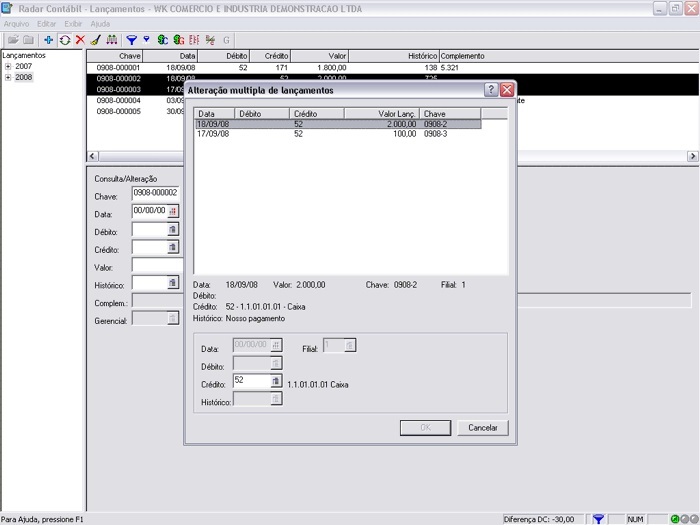The width and height of the screenshot is (700, 525).
Task: Click the blue plus add entry icon
Action: 50,40
